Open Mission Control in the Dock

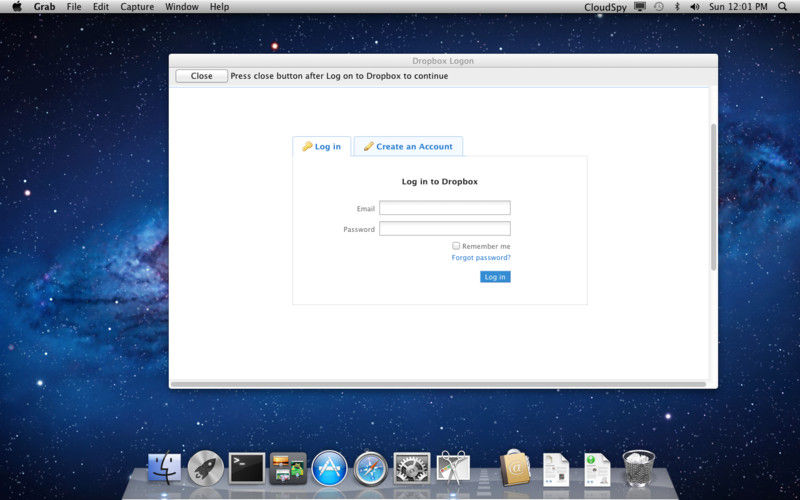(288, 468)
